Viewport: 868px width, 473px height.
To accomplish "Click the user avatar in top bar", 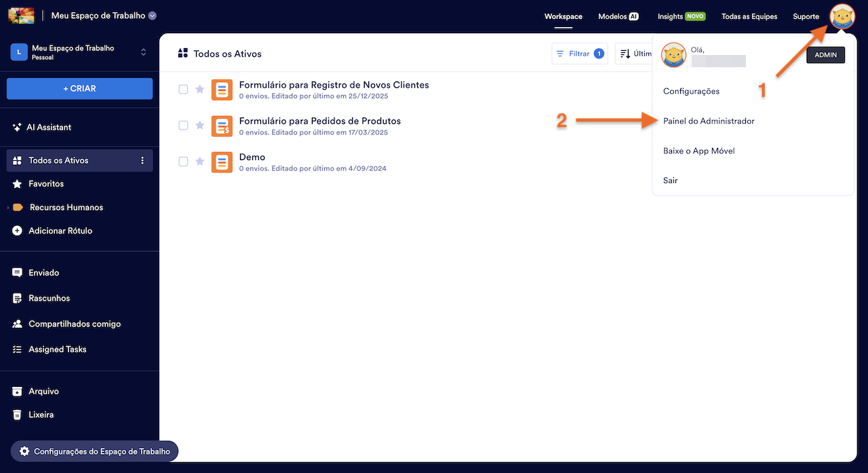I will [842, 17].
